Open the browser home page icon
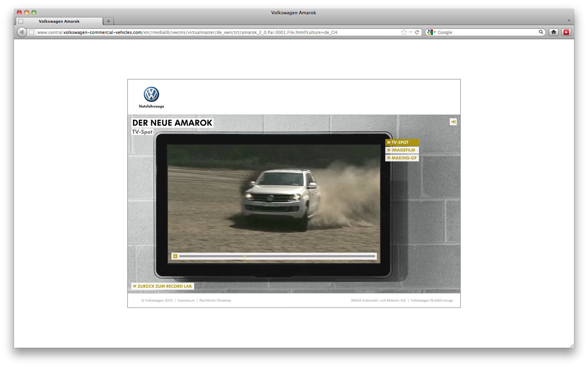The height and width of the screenshot is (367, 588). 554,32
